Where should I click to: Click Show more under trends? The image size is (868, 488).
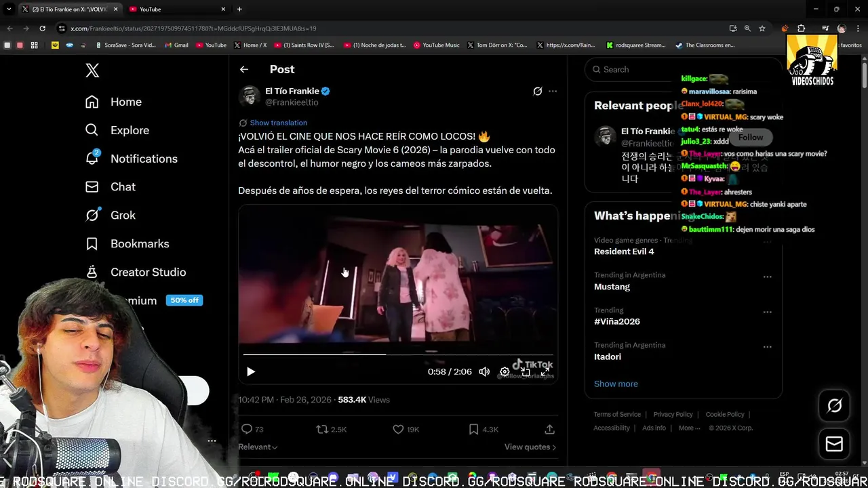coord(616,384)
